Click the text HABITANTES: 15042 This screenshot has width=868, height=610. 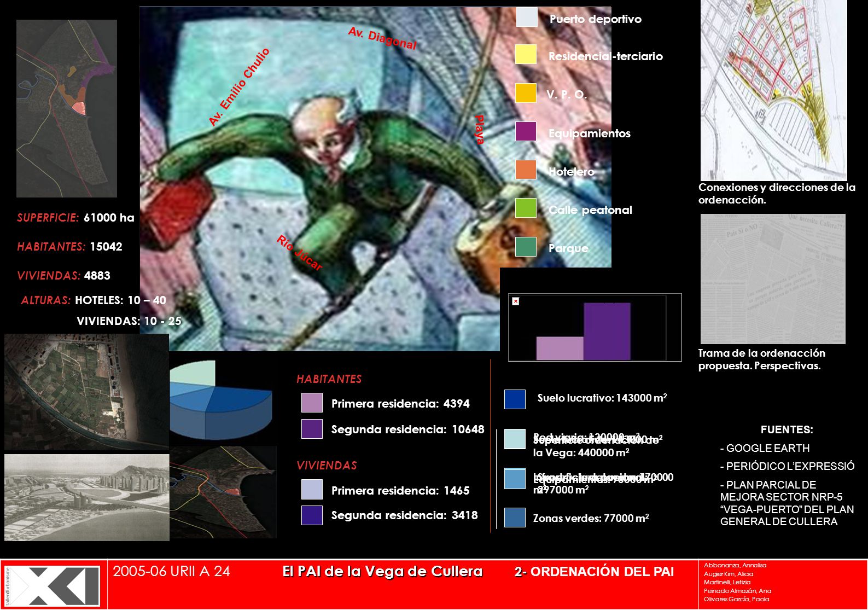[x=69, y=247]
